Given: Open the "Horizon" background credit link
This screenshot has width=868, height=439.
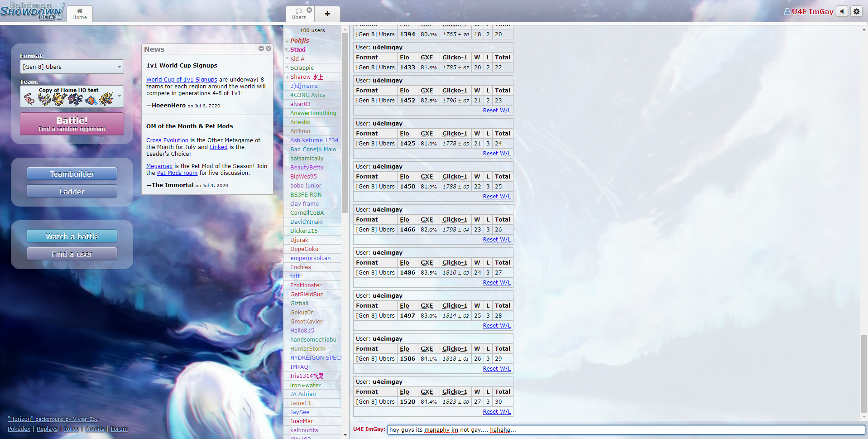Looking at the screenshot, I should (x=53, y=419).
